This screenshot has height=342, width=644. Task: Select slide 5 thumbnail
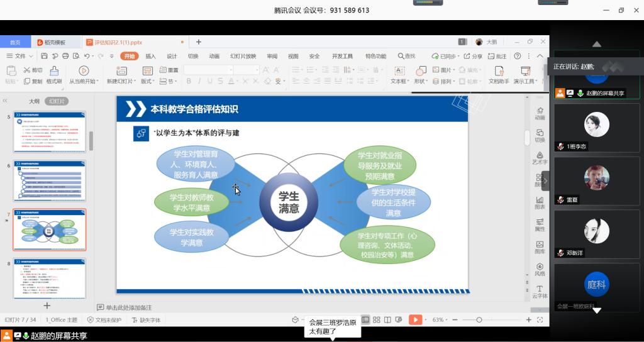pos(50,132)
